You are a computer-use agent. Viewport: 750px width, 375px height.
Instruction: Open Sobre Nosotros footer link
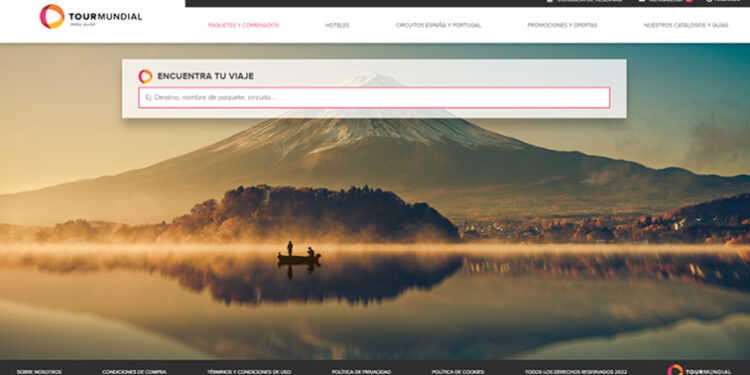coord(39,372)
